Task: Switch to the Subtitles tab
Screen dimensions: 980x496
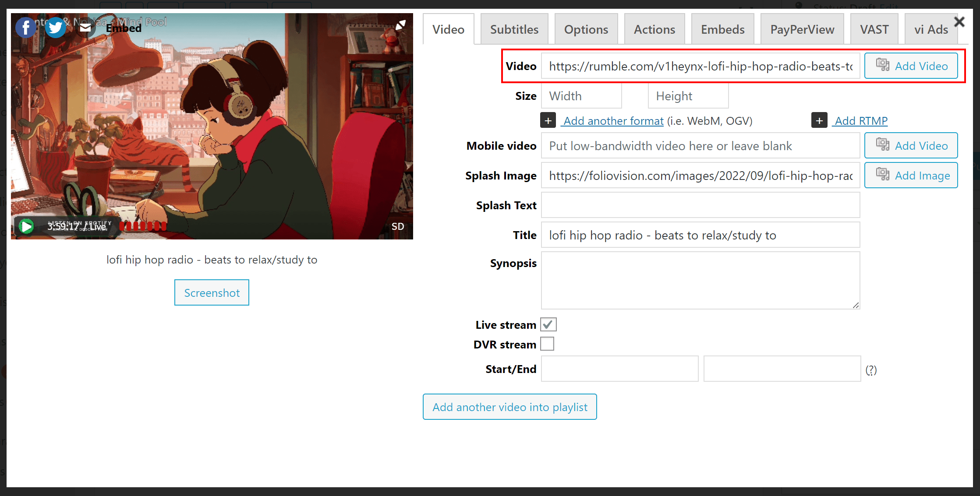Action: [x=514, y=29]
